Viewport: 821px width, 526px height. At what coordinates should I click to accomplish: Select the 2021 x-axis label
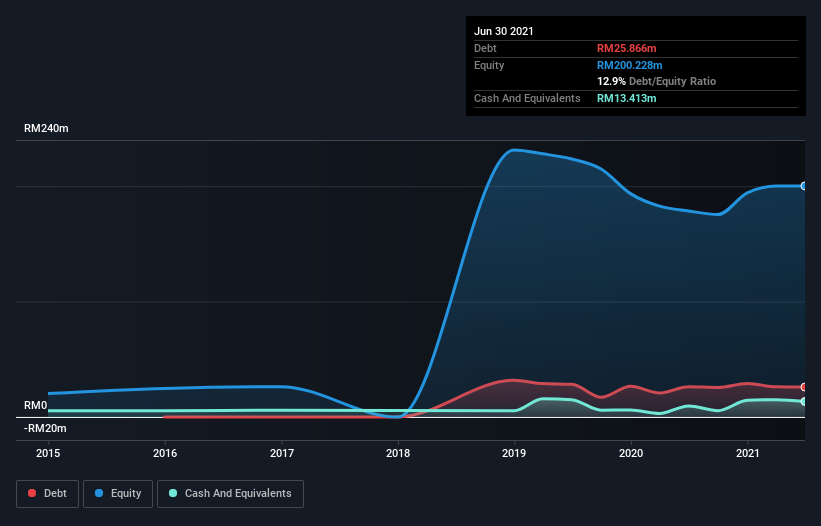(x=748, y=453)
